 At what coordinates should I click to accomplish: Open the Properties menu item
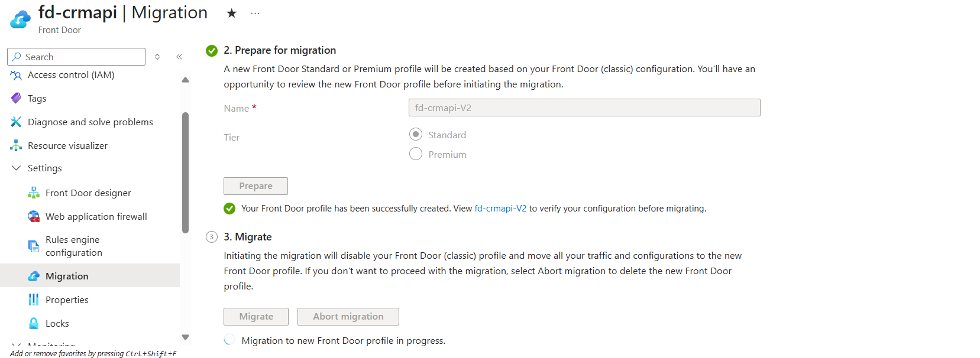click(x=67, y=300)
